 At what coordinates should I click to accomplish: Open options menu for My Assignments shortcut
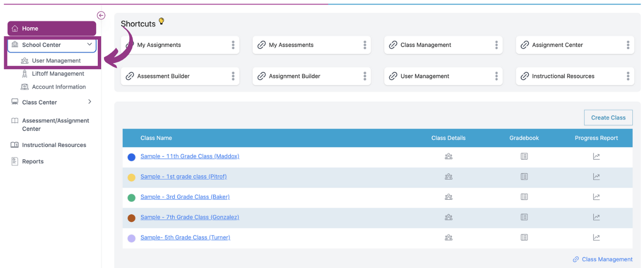tap(233, 45)
